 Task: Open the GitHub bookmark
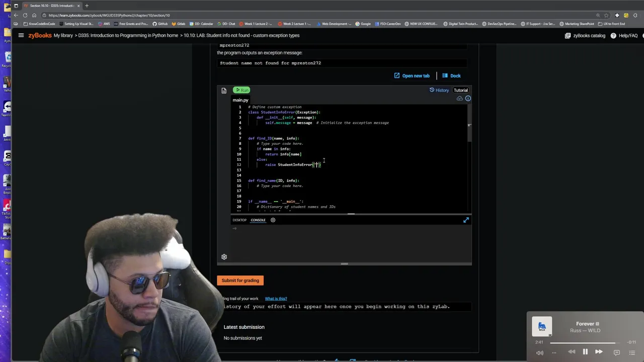click(160, 24)
